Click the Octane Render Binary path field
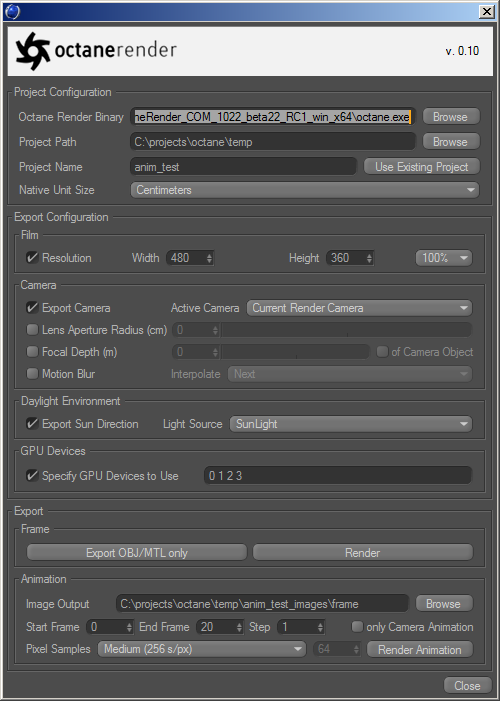Viewport: 500px width, 701px height. click(273, 117)
